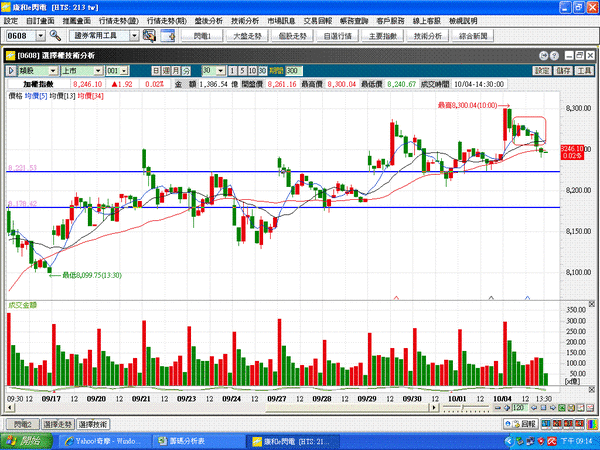Click the red 03 layout icon on bottom bar
The image size is (600, 450).
(x=579, y=424)
